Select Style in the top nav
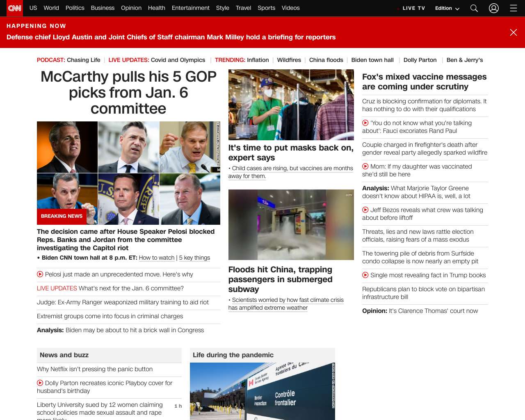The width and height of the screenshot is (525, 420). pos(223,8)
